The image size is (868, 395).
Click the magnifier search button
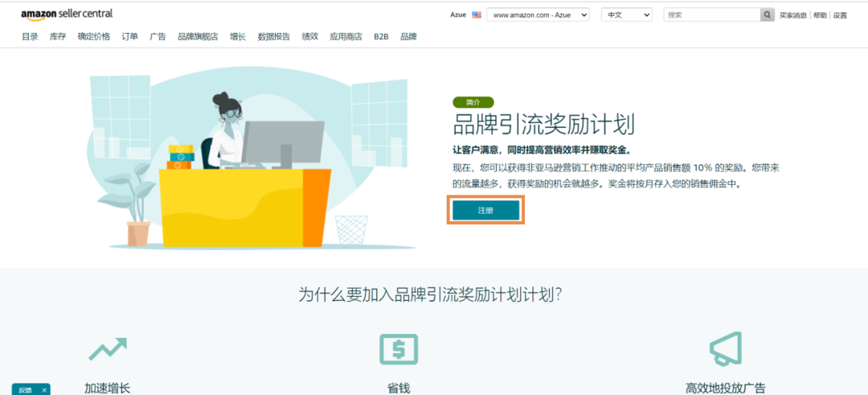pyautogui.click(x=768, y=15)
